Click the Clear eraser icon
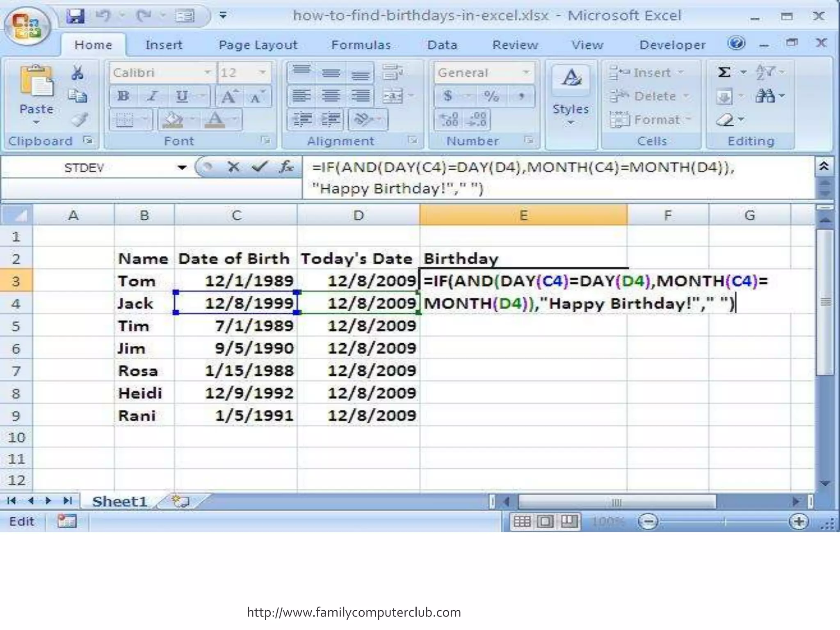 click(x=725, y=120)
